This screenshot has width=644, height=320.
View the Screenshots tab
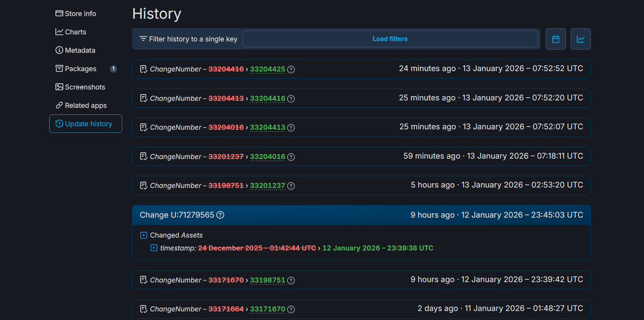pyautogui.click(x=80, y=87)
